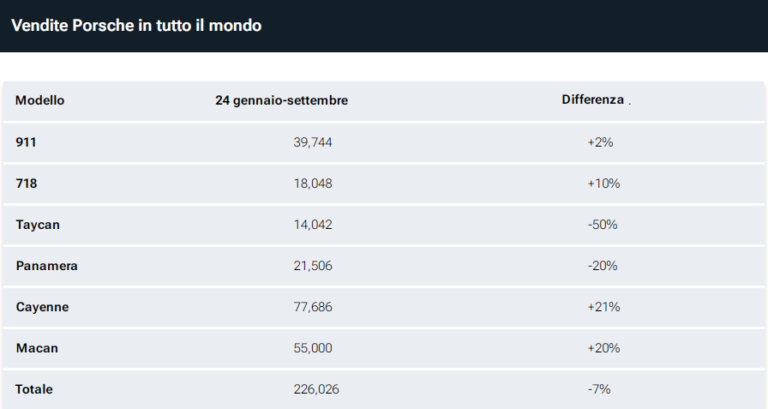Screen dimensions: 768x409
Task: Select the Taycan sales value 14,042
Action: 312,224
